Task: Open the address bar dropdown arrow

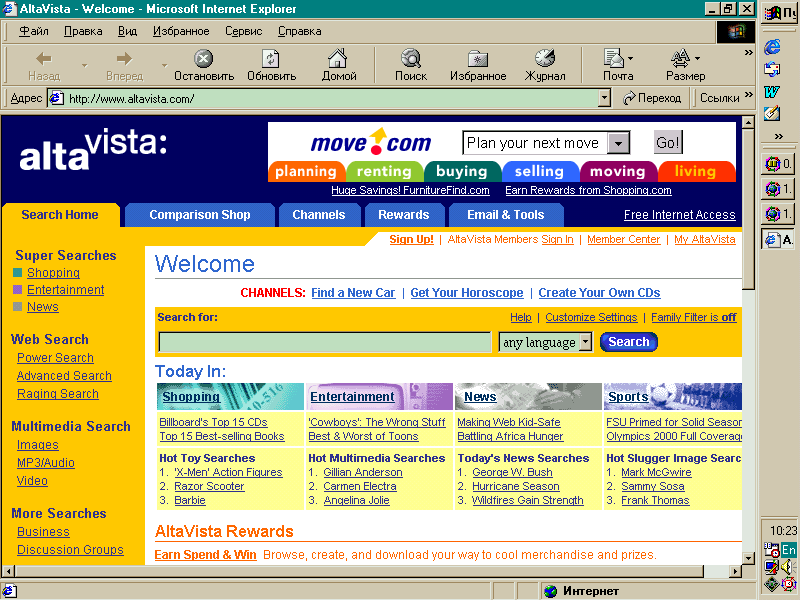Action: (604, 98)
